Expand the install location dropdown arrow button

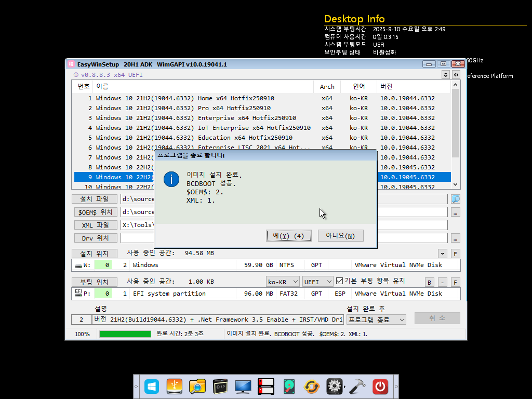point(443,254)
